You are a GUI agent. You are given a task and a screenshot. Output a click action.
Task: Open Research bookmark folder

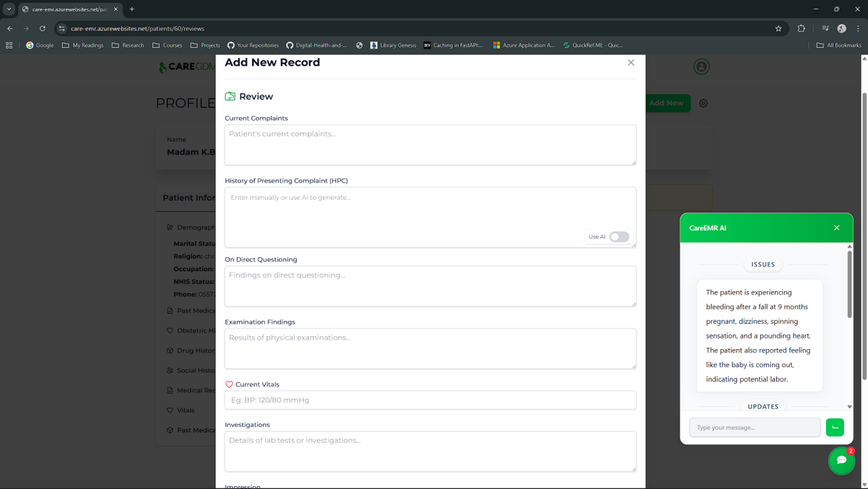coord(128,45)
